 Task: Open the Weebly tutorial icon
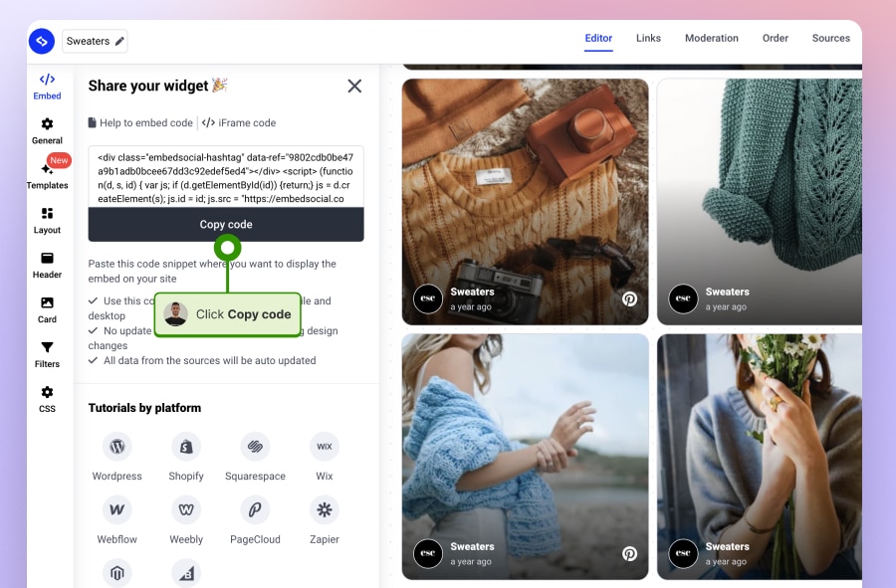(186, 509)
